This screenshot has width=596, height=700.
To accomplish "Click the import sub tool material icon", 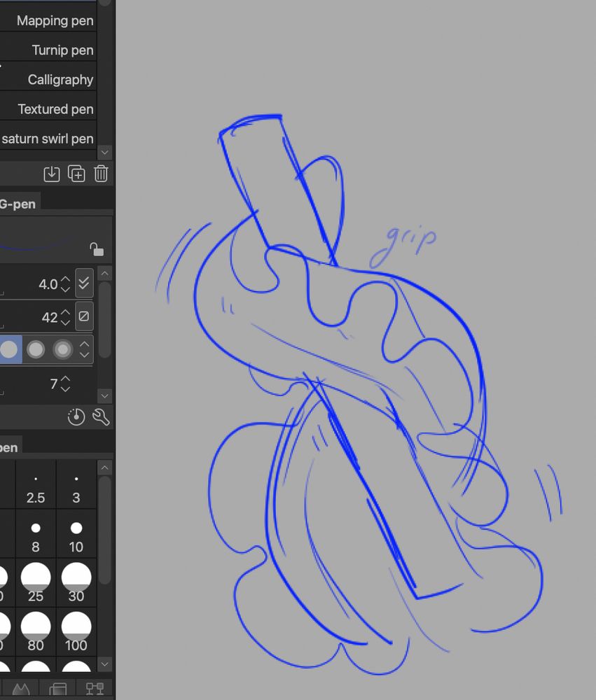I will point(52,174).
